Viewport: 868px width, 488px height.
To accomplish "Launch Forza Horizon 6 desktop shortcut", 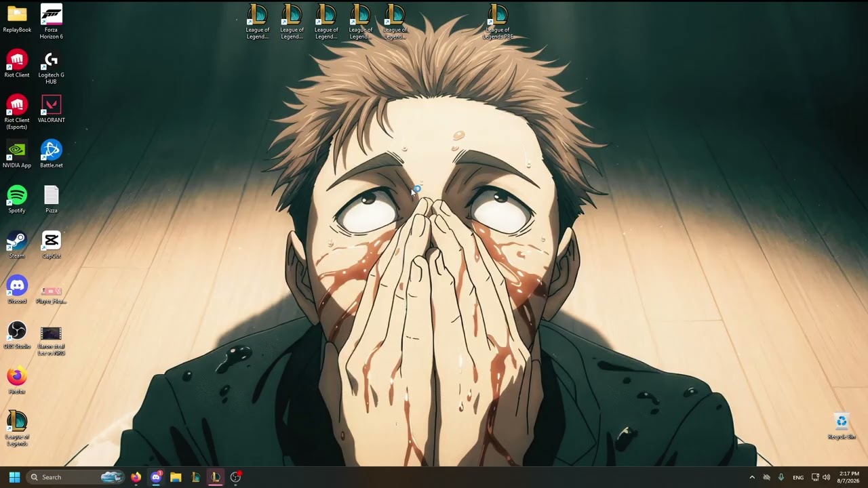I will click(52, 22).
